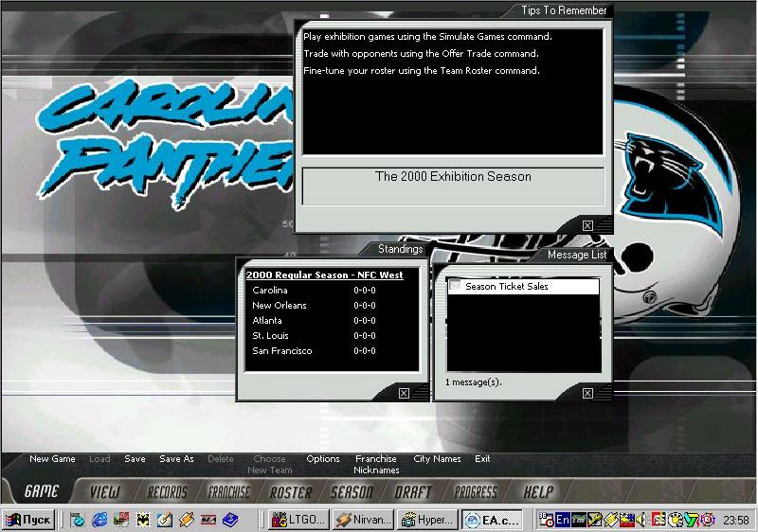Open the Season Ticket Sales message icon
The height and width of the screenshot is (532, 758).
coord(455,286)
